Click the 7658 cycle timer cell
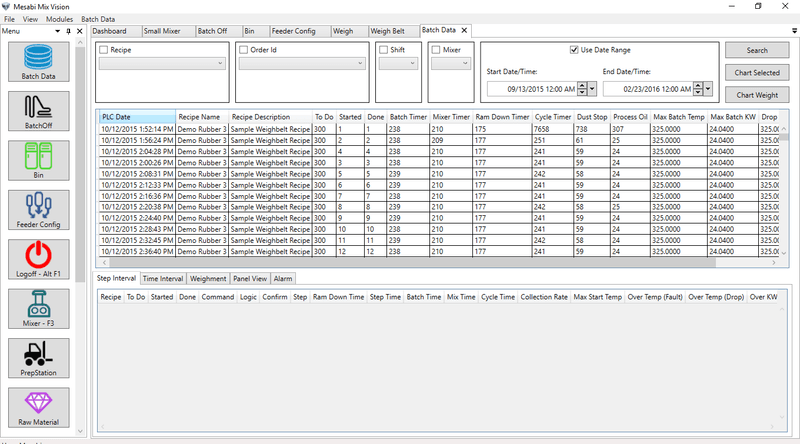The image size is (800, 444). coord(553,129)
